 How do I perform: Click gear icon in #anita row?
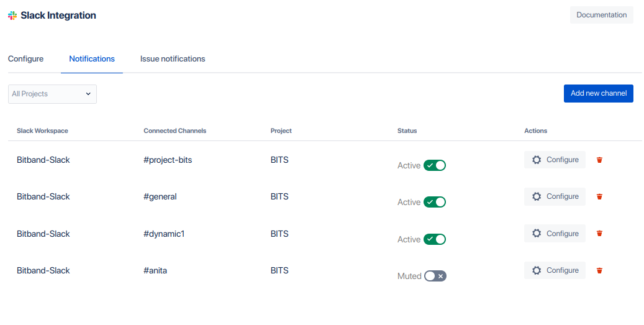537,270
